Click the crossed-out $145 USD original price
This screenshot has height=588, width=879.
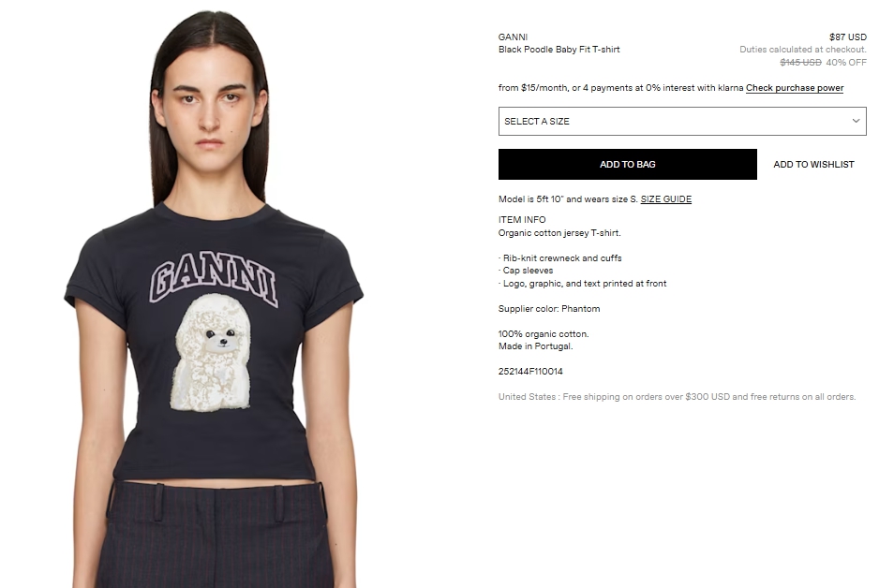800,62
